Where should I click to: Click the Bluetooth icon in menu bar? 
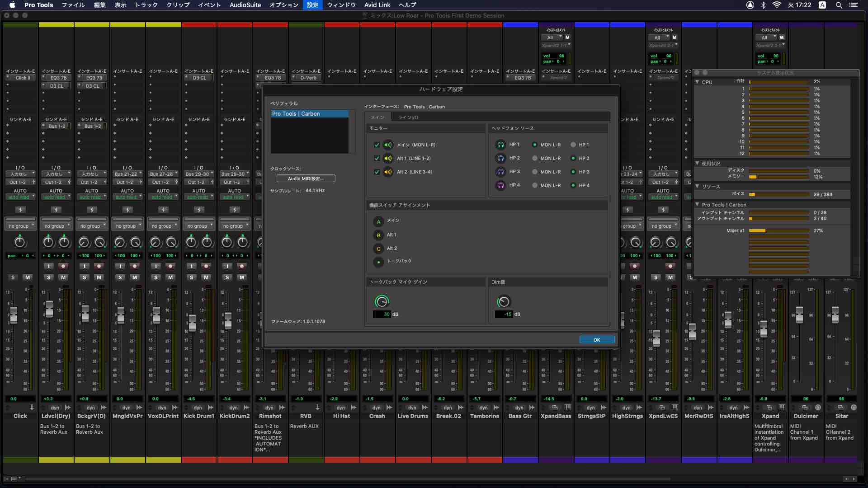[x=763, y=5]
